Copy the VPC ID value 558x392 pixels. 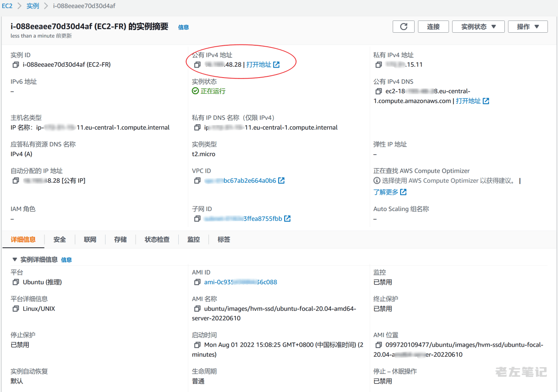pos(197,181)
